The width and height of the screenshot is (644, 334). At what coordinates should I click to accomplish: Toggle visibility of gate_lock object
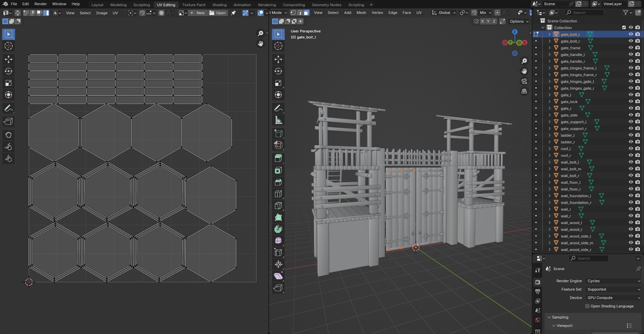click(631, 101)
